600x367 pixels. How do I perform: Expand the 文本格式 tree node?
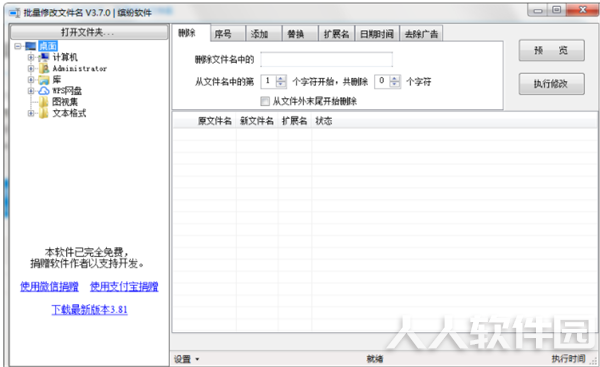tap(31, 113)
